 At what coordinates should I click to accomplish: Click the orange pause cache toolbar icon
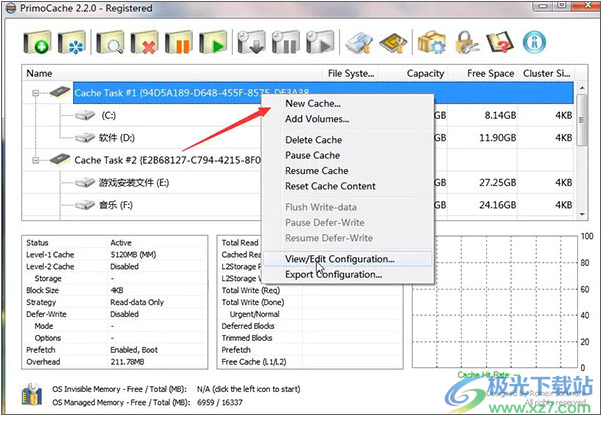178,42
